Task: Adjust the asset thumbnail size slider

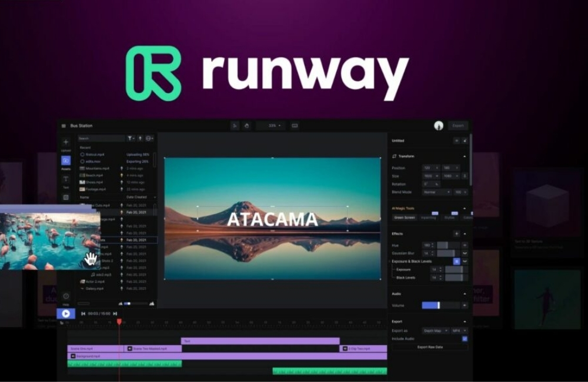Action: (x=135, y=304)
